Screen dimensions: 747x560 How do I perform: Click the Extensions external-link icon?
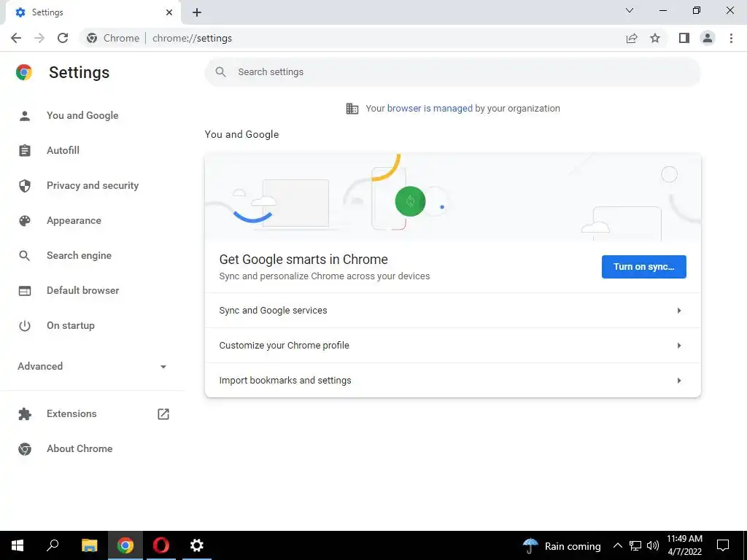coord(163,414)
